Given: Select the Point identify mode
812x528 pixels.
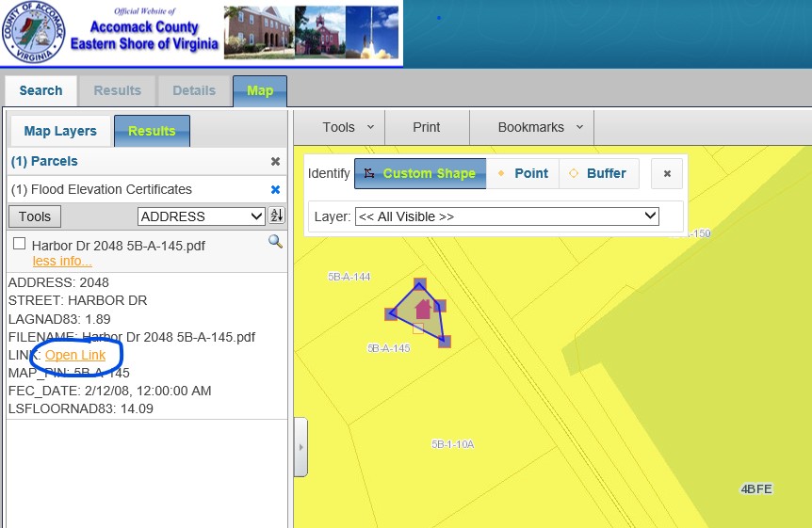Looking at the screenshot, I should click(x=522, y=174).
